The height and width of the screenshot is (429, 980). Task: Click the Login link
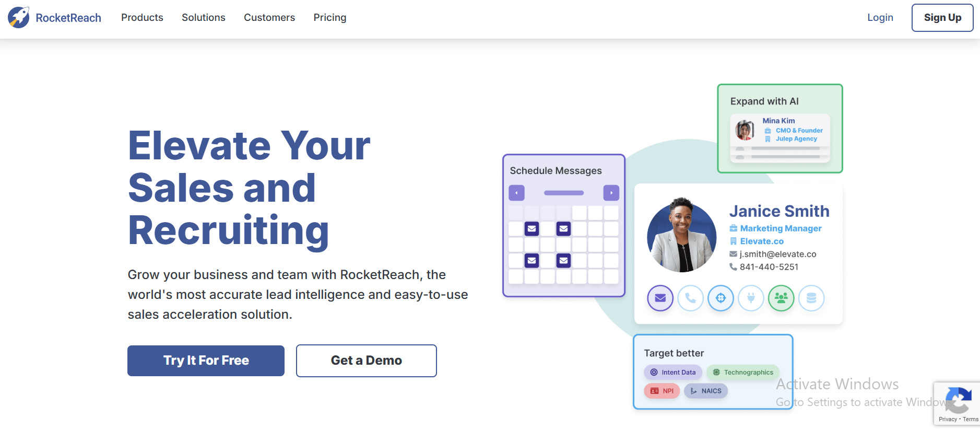pos(880,18)
